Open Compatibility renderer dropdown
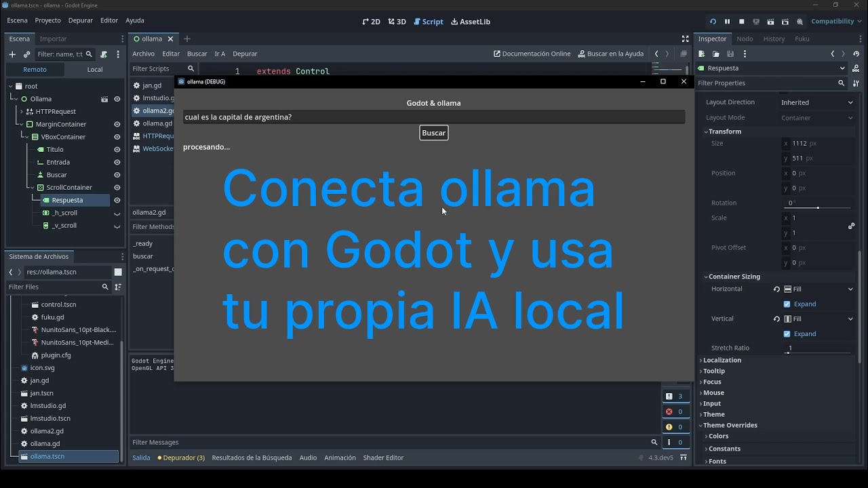The image size is (868, 488). 836,22
